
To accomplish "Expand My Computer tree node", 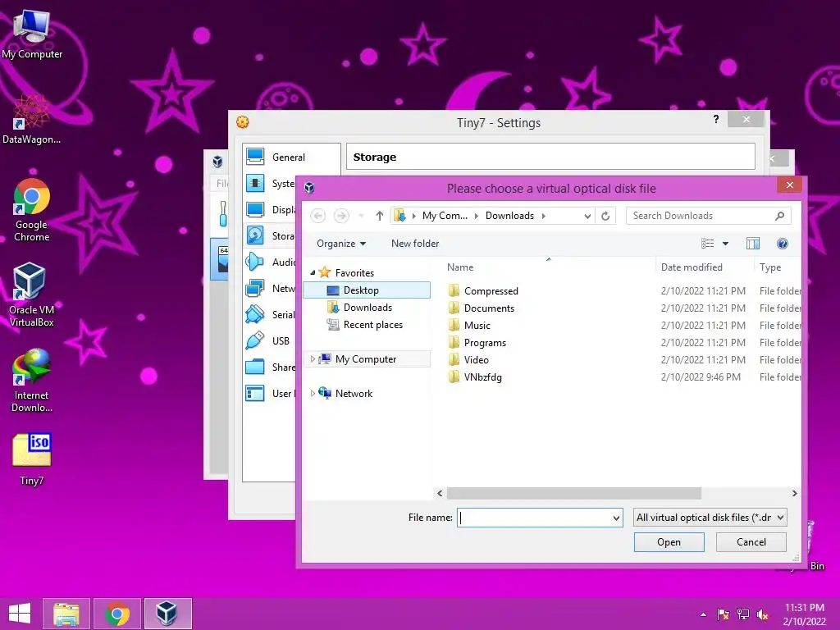I will pyautogui.click(x=313, y=359).
